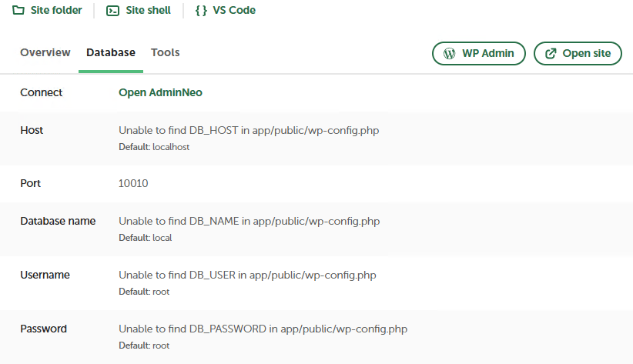Screen dimensions: 633x364
Task: Click the external link icon in Open site
Action: point(551,54)
